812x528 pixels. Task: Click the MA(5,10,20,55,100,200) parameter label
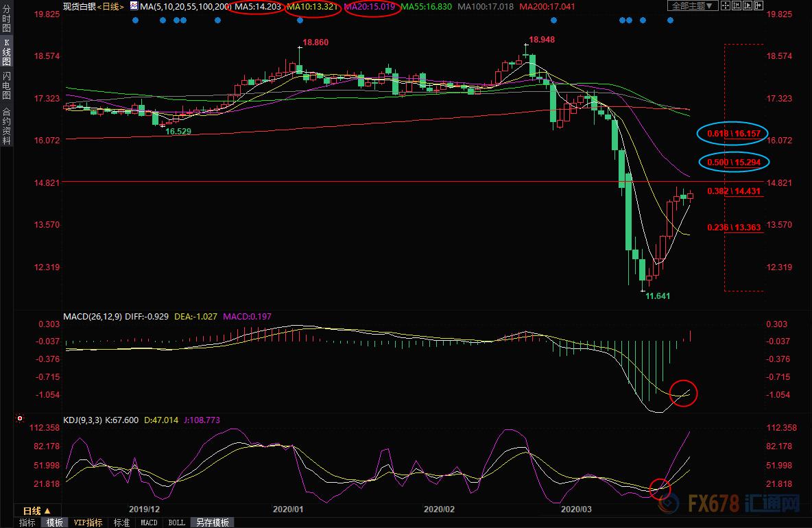tap(185, 7)
